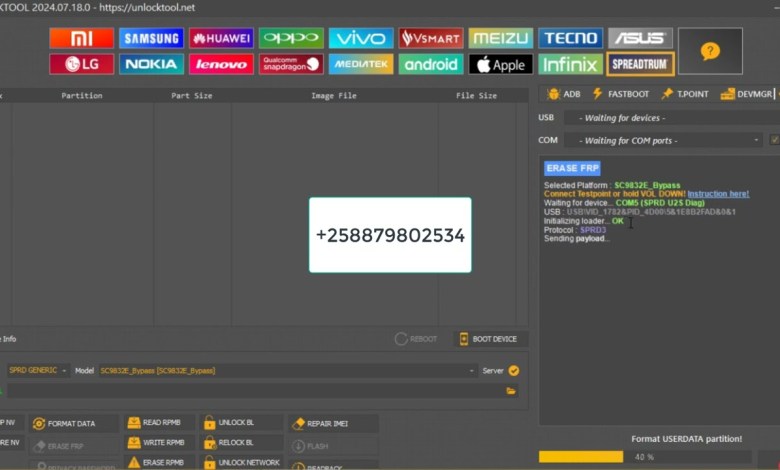Open the ADB tab
The height and width of the screenshot is (470, 780).
click(564, 93)
